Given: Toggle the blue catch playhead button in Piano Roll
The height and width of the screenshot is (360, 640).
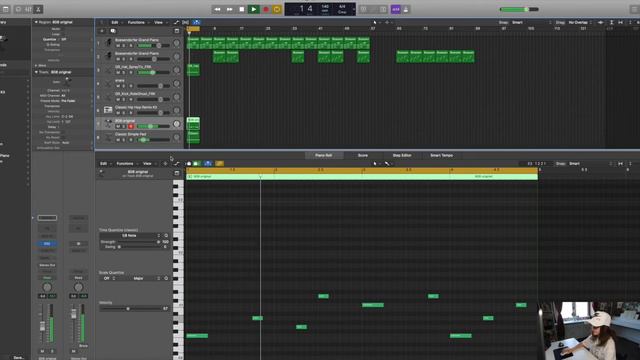Looking at the screenshot, I should pyautogui.click(x=208, y=164).
